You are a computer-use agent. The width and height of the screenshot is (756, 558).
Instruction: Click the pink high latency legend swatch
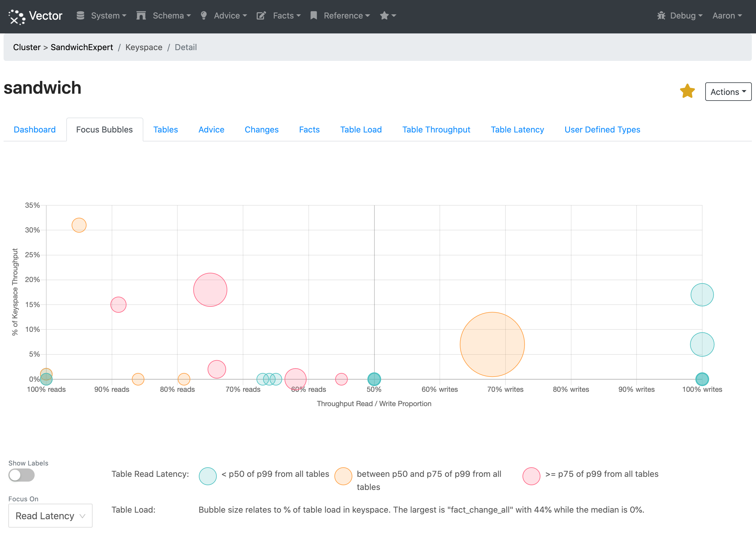pos(531,476)
